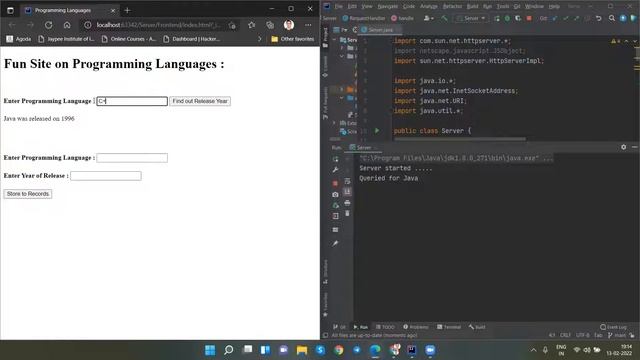The image size is (640, 360).
Task: Open File Explorer from taskbar
Action: [x=302, y=350]
